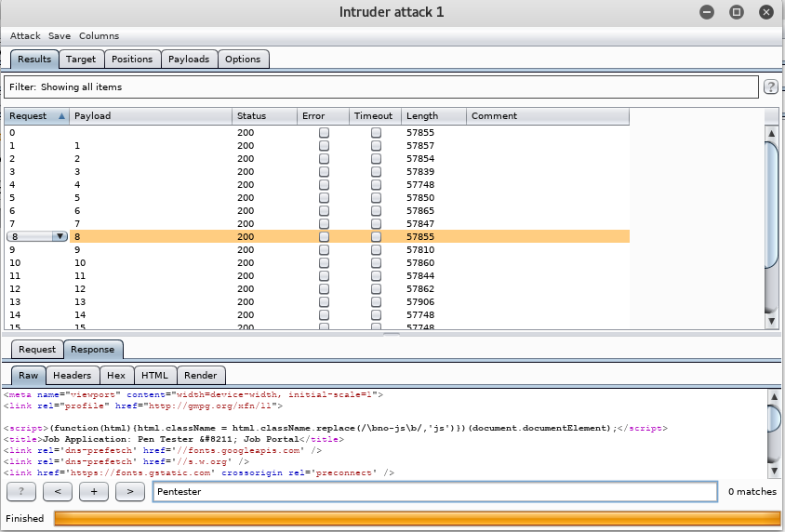Image resolution: width=785 pixels, height=532 pixels.
Task: Switch to the Payloads tab
Action: [x=190, y=60]
